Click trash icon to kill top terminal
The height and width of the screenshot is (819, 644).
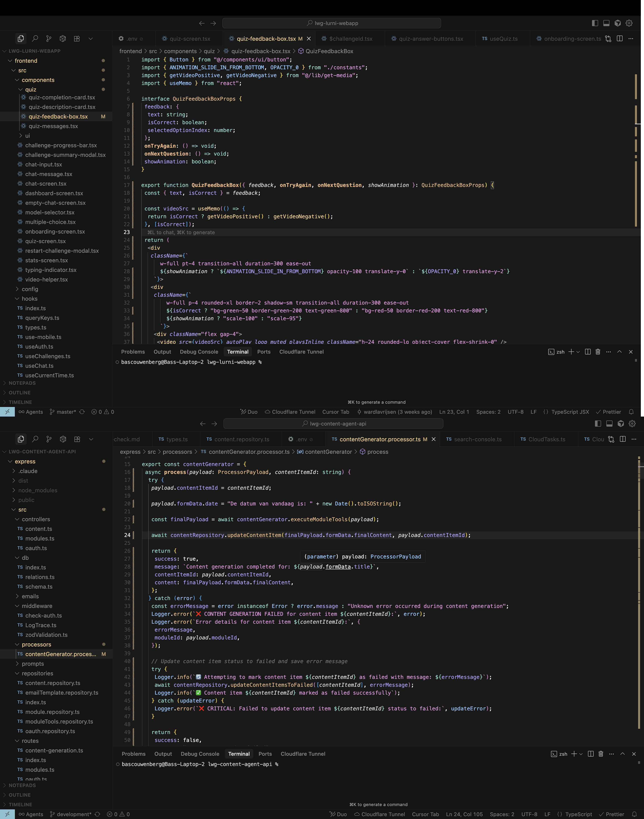point(598,352)
